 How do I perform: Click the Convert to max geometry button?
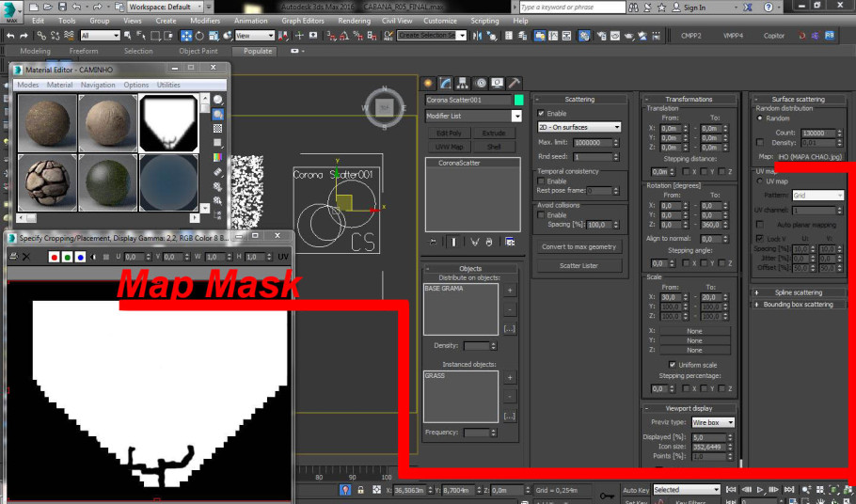pyautogui.click(x=579, y=247)
